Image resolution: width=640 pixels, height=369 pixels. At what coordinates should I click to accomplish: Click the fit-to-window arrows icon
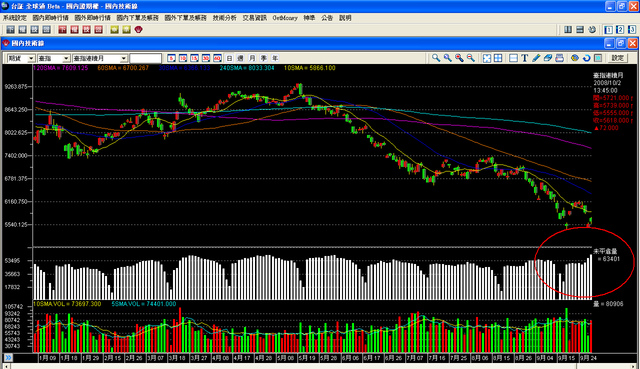pos(487,58)
